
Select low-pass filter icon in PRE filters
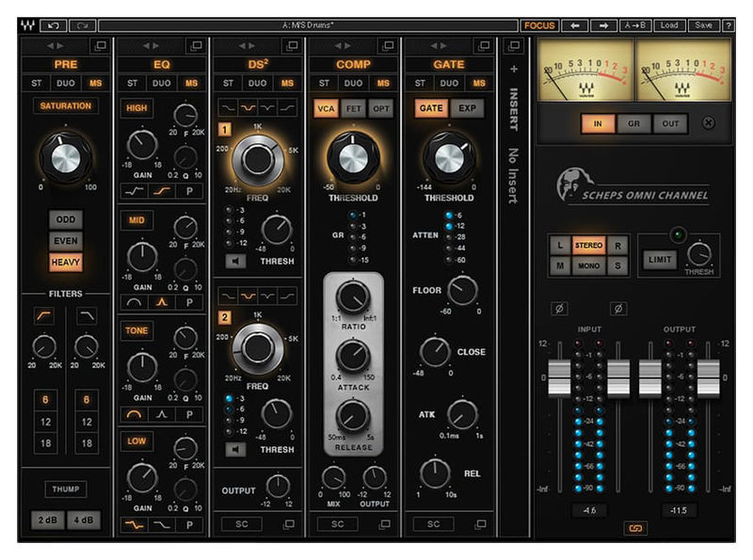(87, 315)
